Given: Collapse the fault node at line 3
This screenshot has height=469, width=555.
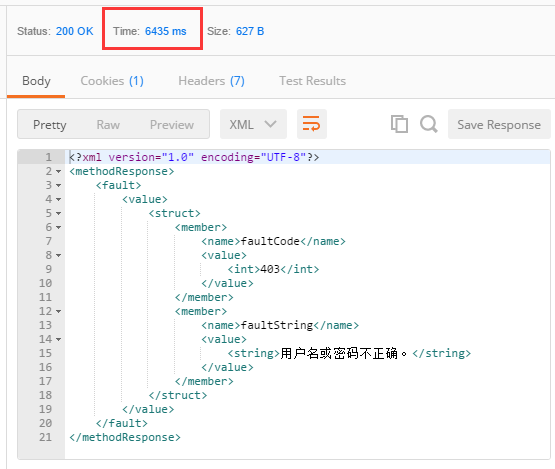Looking at the screenshot, I should [58, 185].
